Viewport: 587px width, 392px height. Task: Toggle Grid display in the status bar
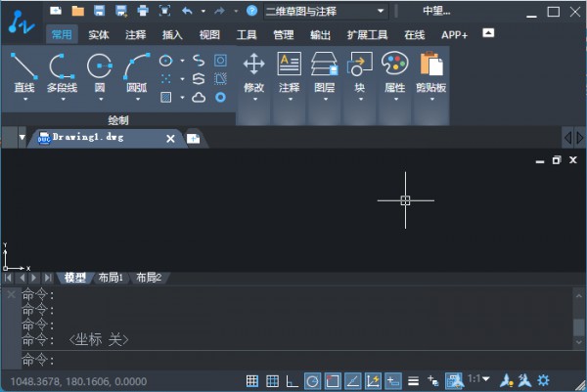click(x=272, y=381)
